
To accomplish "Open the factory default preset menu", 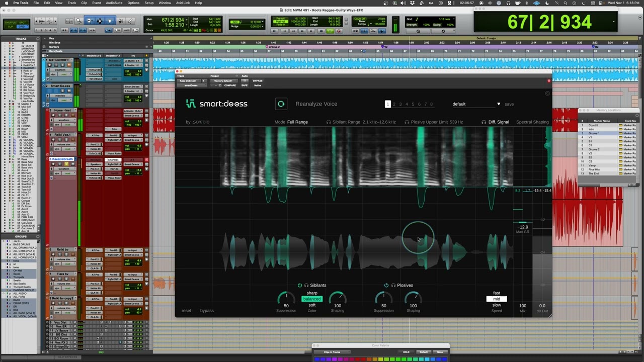I will 223,81.
